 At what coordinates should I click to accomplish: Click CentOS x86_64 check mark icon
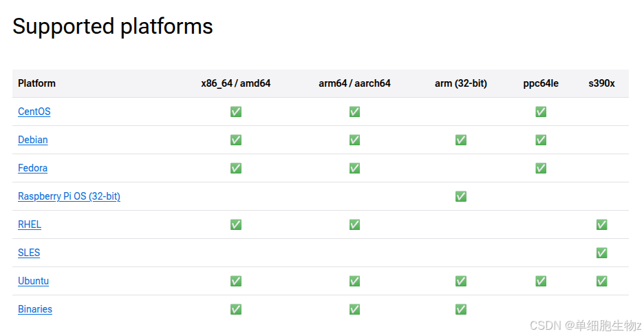(236, 112)
